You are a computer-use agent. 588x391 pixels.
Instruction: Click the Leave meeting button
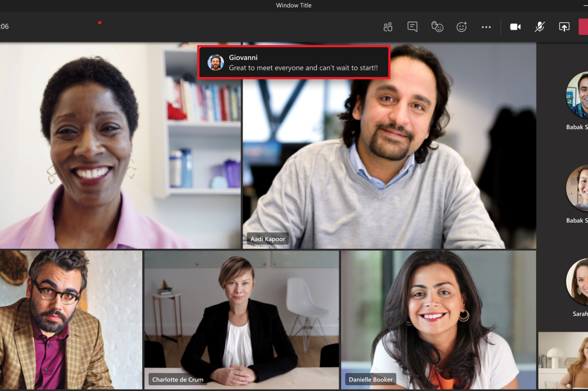tap(584, 27)
